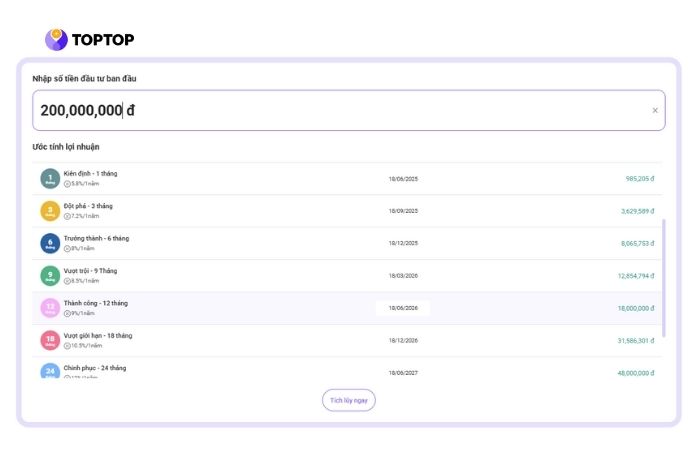Click the 12,854,794 đ profit value
Image resolution: width=700 pixels, height=450 pixels.
[635, 276]
